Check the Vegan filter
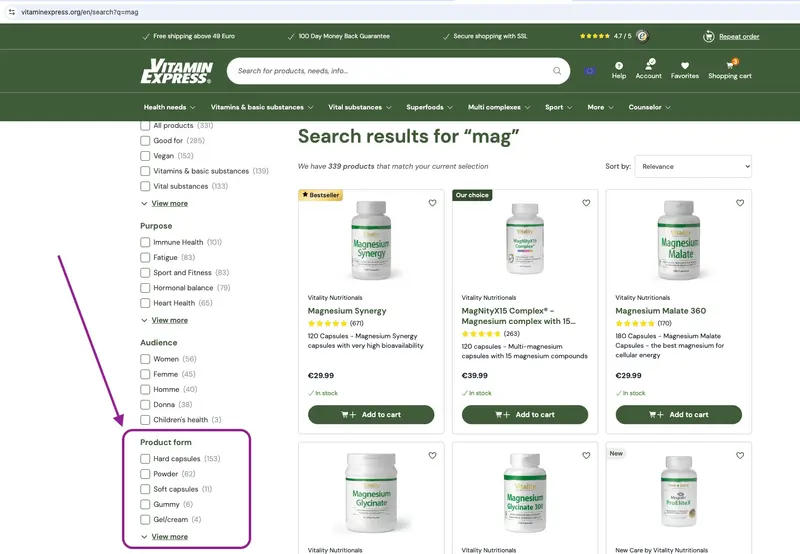 point(145,156)
